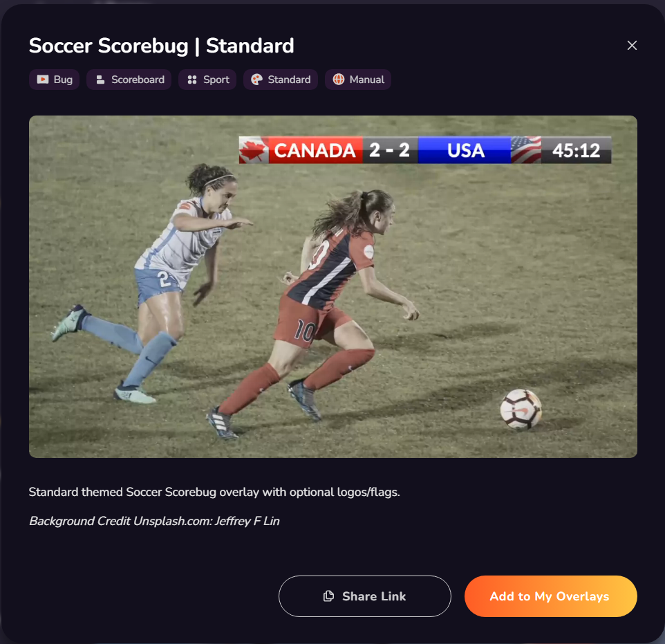
Task: Click the copy icon inside Share Link
Action: (328, 596)
